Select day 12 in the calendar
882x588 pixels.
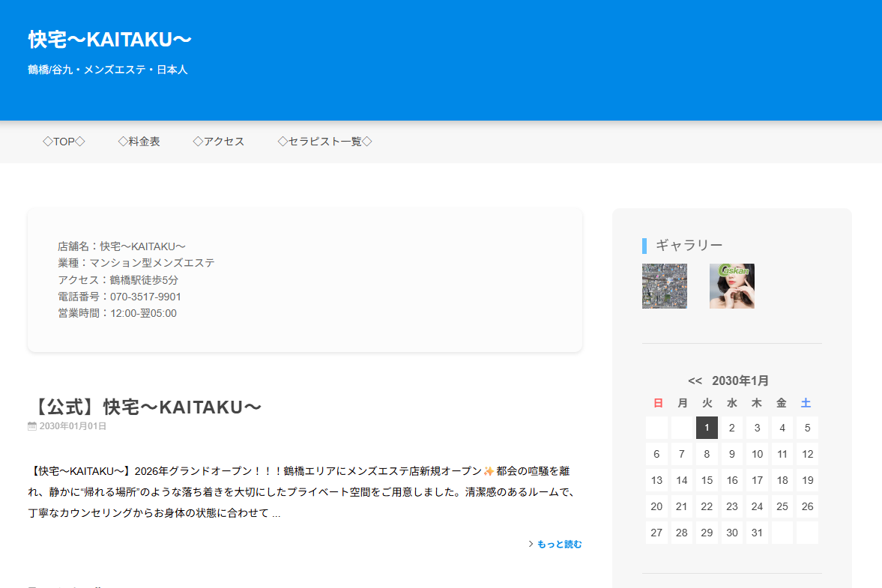(807, 454)
